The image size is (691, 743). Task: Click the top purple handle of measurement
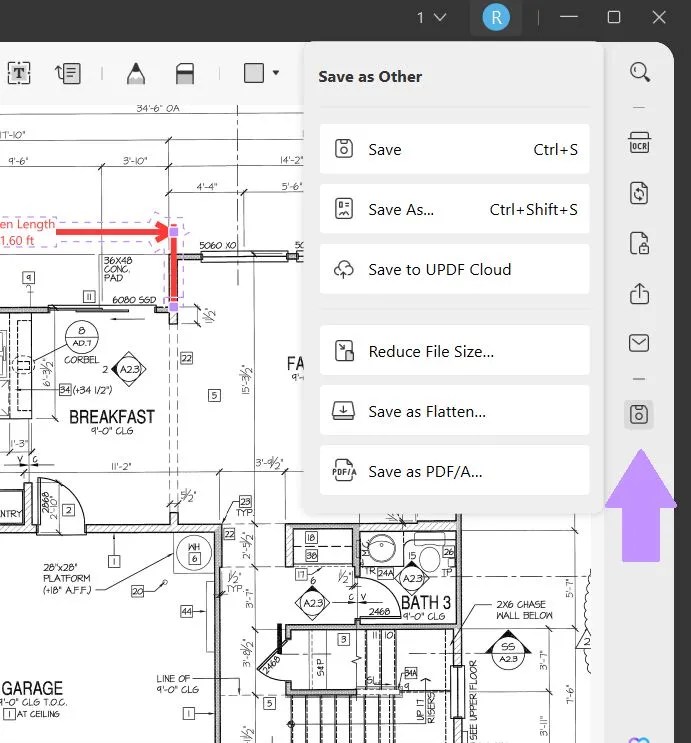[x=173, y=232]
